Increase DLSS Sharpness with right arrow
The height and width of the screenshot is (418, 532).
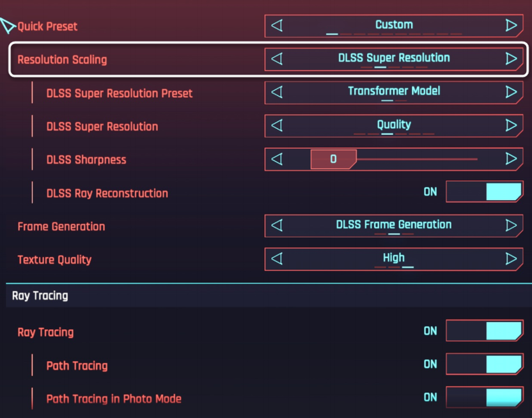point(511,159)
